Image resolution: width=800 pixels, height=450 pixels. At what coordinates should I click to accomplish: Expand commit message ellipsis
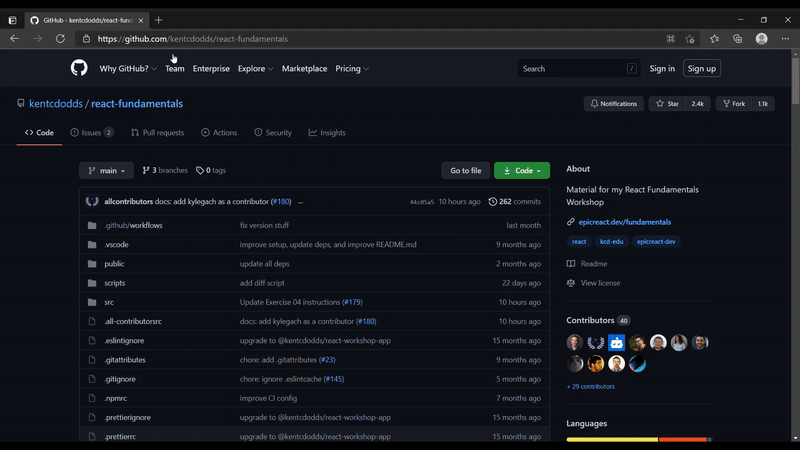(301, 202)
